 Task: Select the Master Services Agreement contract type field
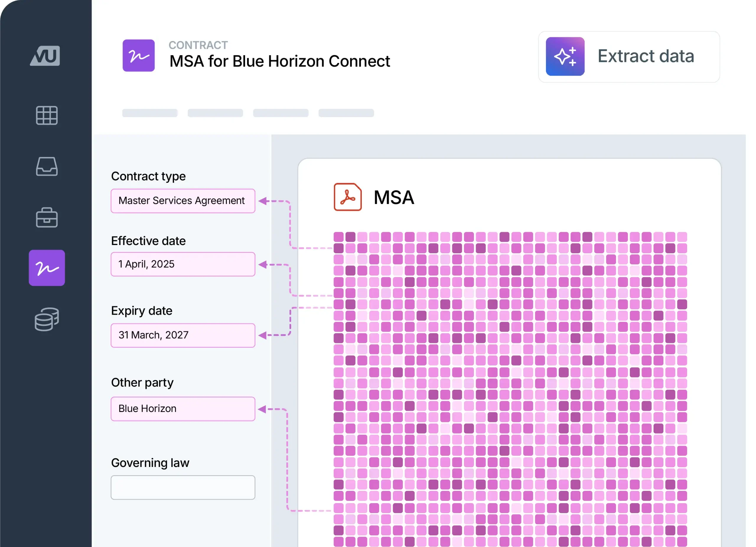click(183, 201)
